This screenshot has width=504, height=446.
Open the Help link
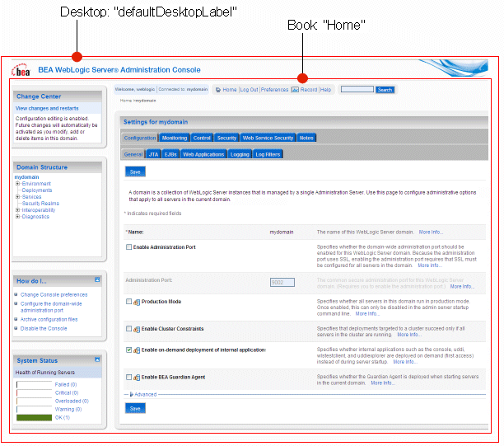pyautogui.click(x=325, y=90)
